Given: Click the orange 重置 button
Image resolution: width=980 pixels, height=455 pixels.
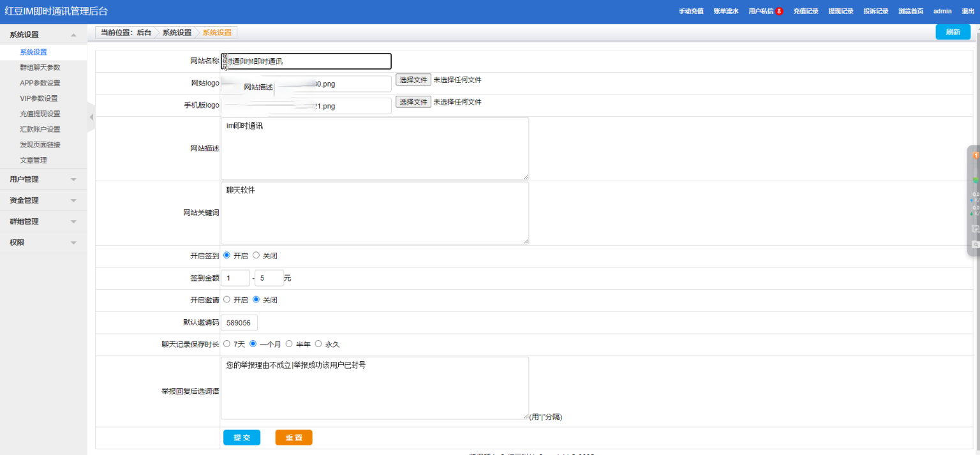Looking at the screenshot, I should (293, 438).
